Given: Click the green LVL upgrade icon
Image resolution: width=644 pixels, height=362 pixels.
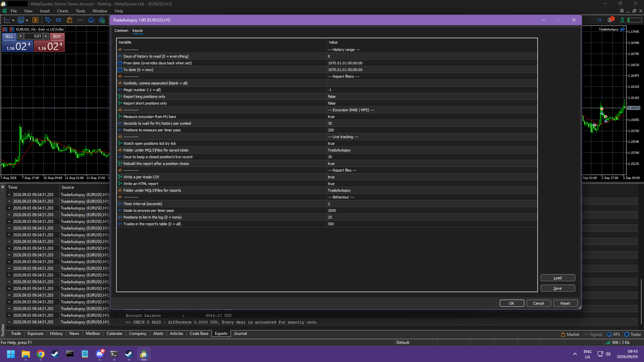Looking at the screenshot, I should [622, 20].
